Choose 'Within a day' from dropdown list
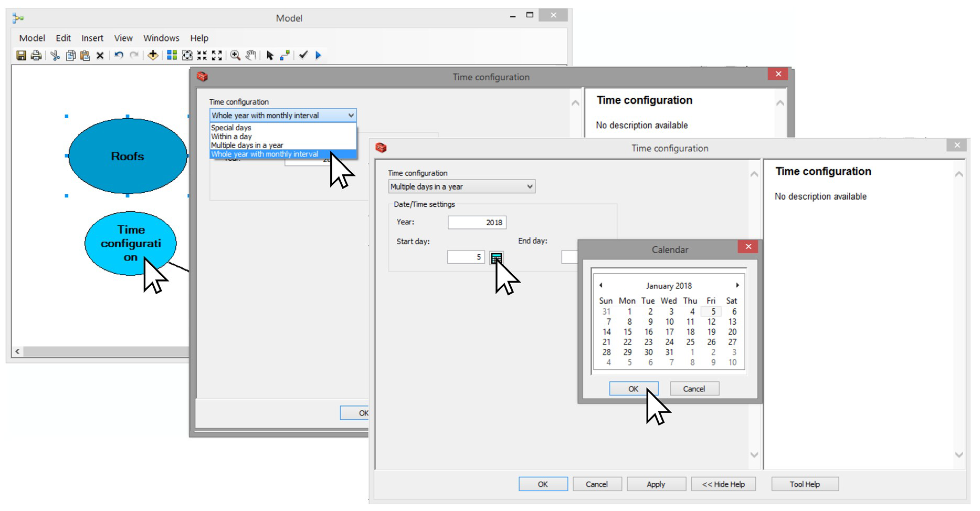The width and height of the screenshot is (980, 511). tap(231, 136)
